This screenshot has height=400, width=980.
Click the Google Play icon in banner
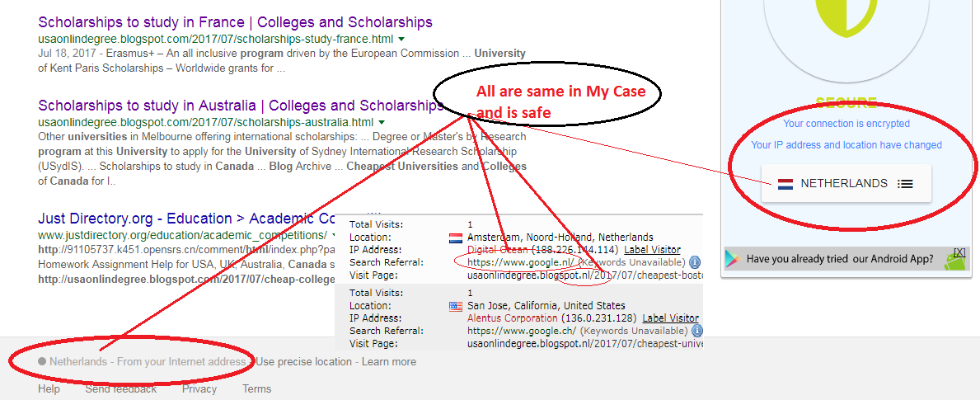pos(732,259)
